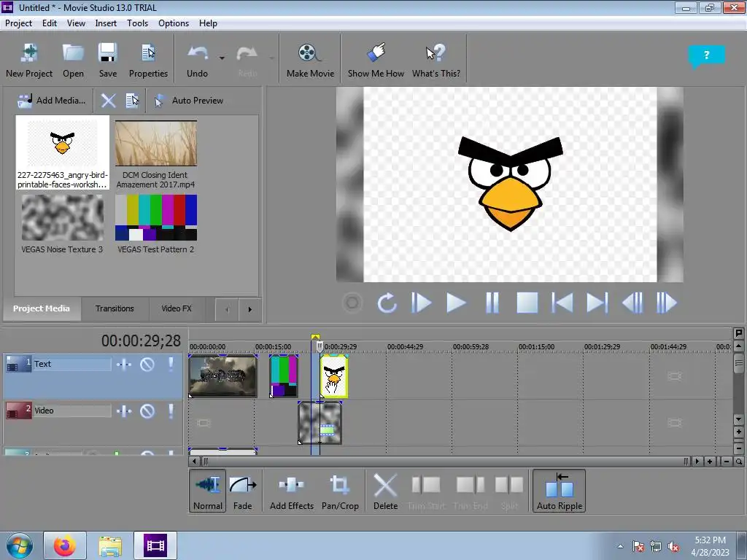Pause the preview playback

coord(492,303)
